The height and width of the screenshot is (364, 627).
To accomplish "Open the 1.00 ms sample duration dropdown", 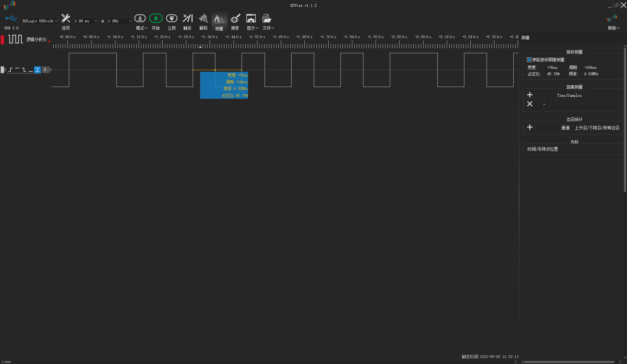I will point(86,21).
